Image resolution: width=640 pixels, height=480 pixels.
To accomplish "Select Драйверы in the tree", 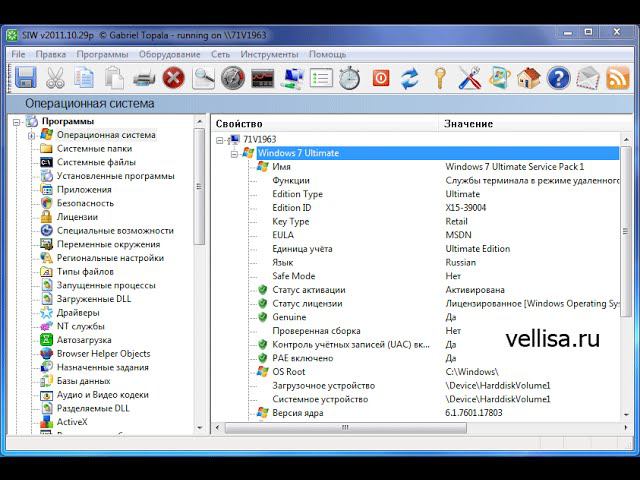I will [78, 313].
